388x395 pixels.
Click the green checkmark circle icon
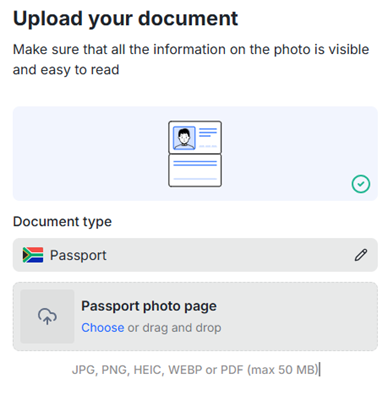pyautogui.click(x=361, y=184)
